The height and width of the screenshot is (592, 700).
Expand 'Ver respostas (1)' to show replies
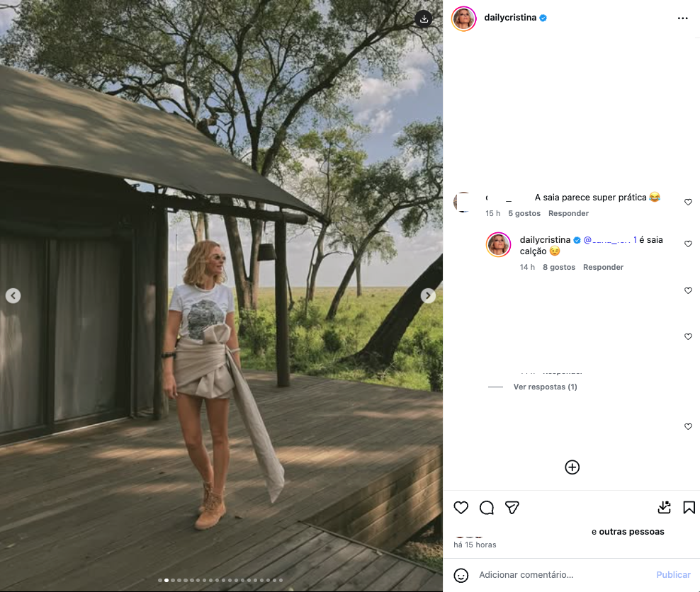click(544, 387)
